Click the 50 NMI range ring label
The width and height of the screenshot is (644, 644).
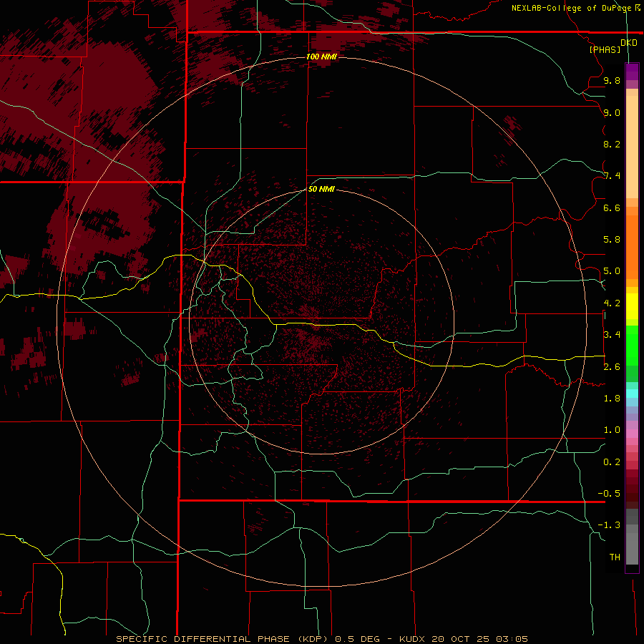321,189
